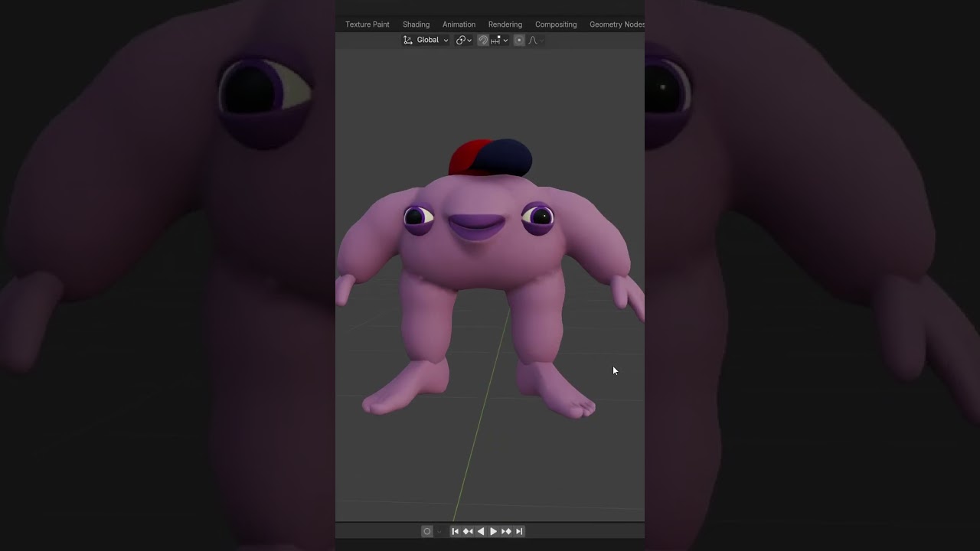Open the transform pivot point dropdown
The height and width of the screenshot is (551, 980).
464,40
